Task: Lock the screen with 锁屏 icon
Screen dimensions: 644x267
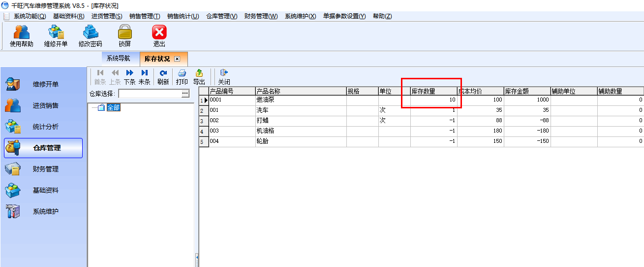Action: click(124, 36)
